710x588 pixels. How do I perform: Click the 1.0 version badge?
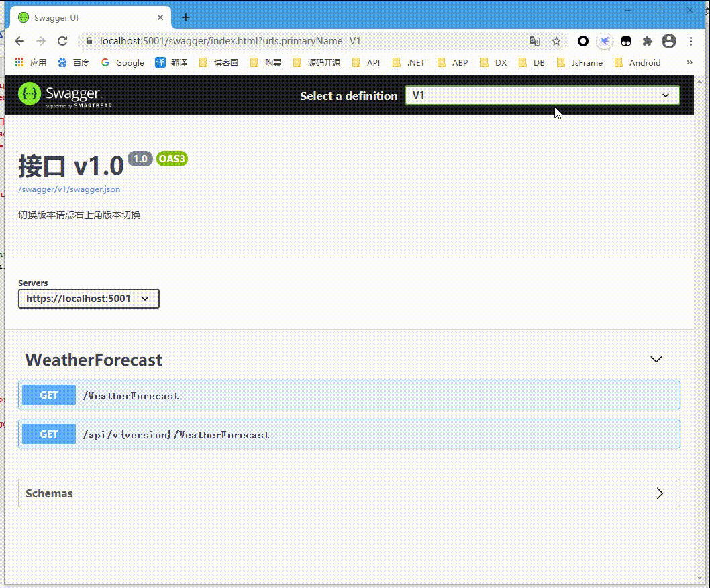(x=140, y=159)
